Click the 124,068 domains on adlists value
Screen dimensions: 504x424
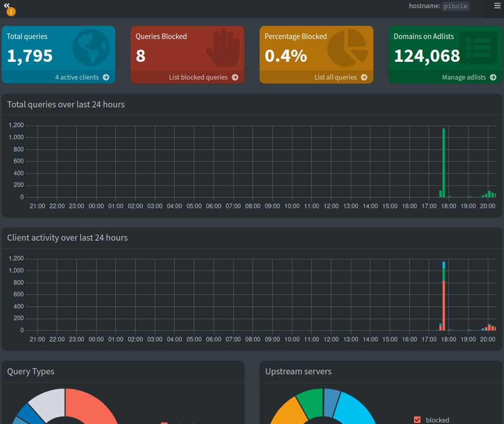[427, 56]
